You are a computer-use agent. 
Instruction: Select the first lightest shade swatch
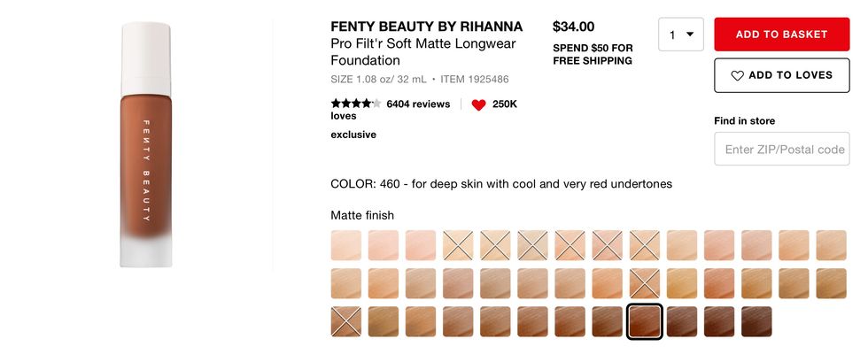[x=345, y=245]
